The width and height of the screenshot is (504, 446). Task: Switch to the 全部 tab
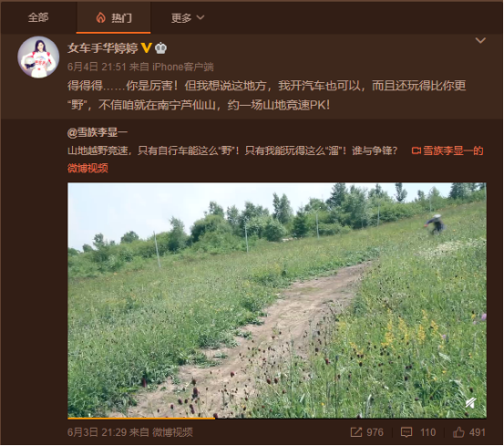38,17
